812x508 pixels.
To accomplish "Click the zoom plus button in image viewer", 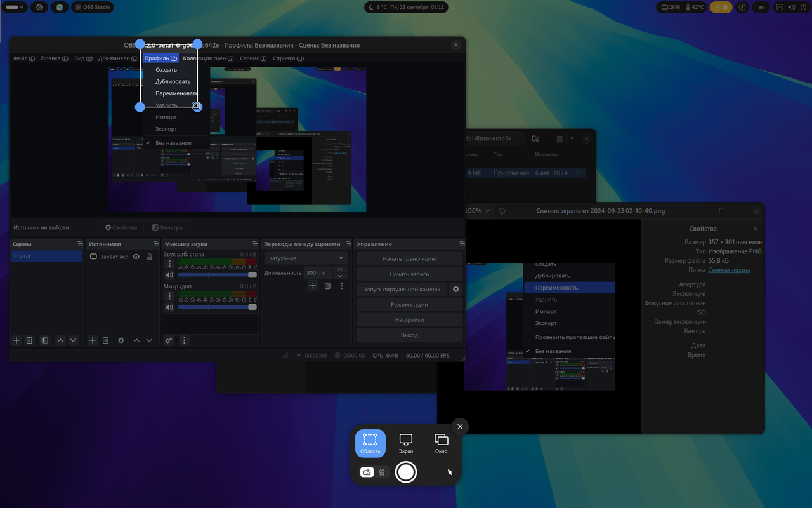I will [x=502, y=211].
